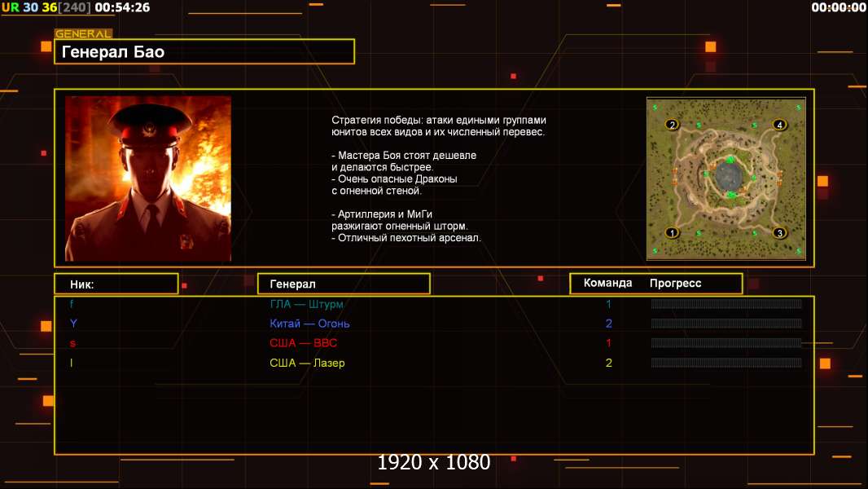Click the 'Генерал' column header
This screenshot has height=489, width=868.
pyautogui.click(x=344, y=284)
